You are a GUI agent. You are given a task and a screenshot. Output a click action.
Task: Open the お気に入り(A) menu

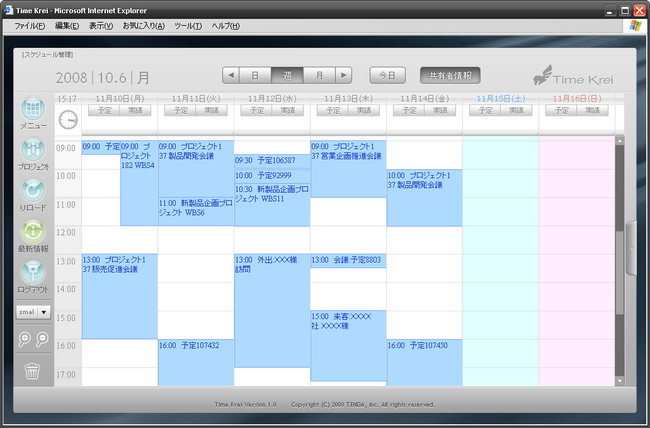[x=143, y=26]
